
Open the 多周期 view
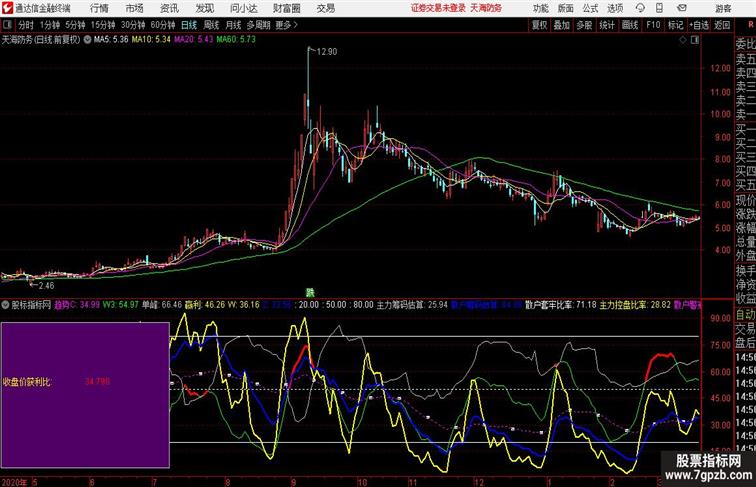tap(258, 25)
